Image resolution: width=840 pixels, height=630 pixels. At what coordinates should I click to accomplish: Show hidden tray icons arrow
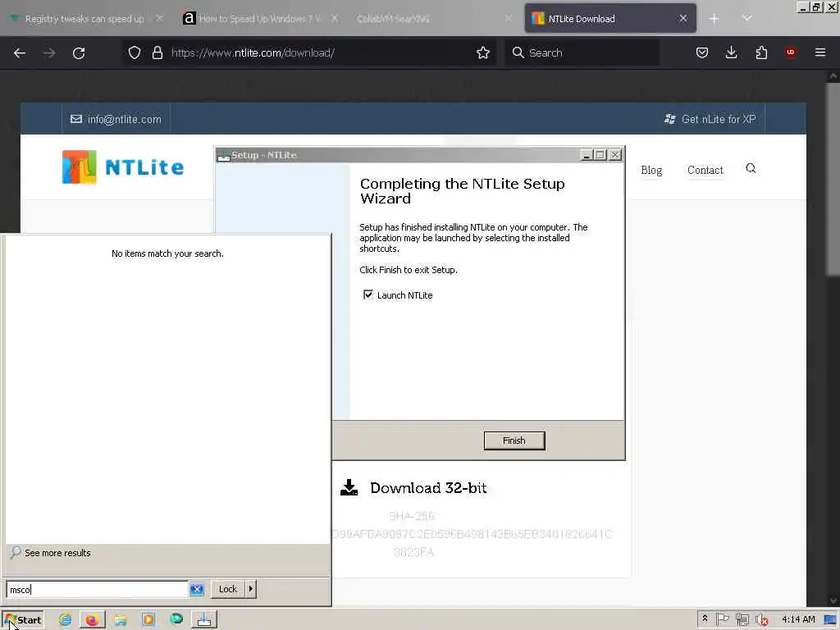[705, 619]
